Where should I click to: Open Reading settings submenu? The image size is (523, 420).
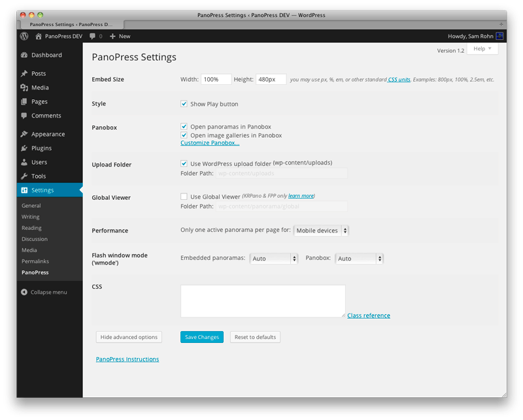click(x=31, y=228)
